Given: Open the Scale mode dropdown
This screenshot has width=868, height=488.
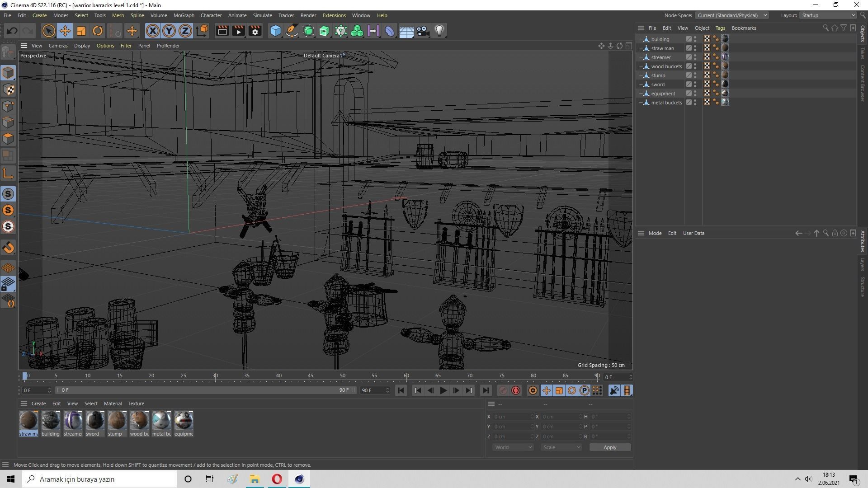Looking at the screenshot, I should (x=561, y=447).
